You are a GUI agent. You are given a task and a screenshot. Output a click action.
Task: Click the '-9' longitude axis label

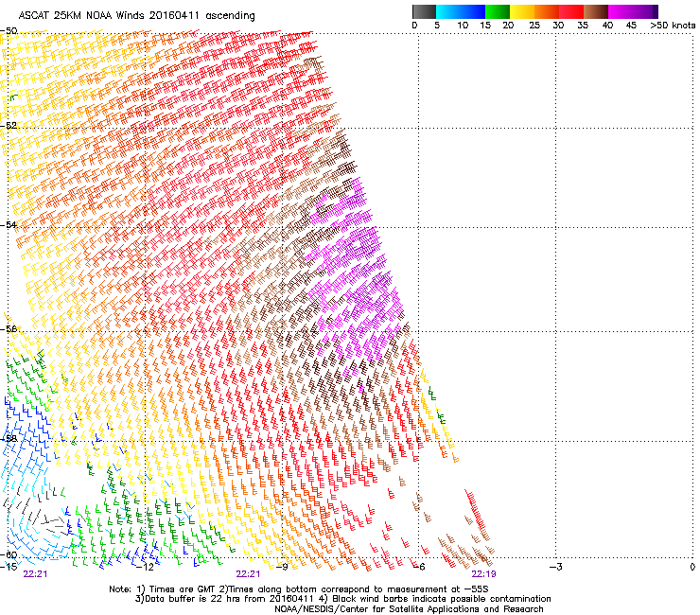(x=281, y=567)
